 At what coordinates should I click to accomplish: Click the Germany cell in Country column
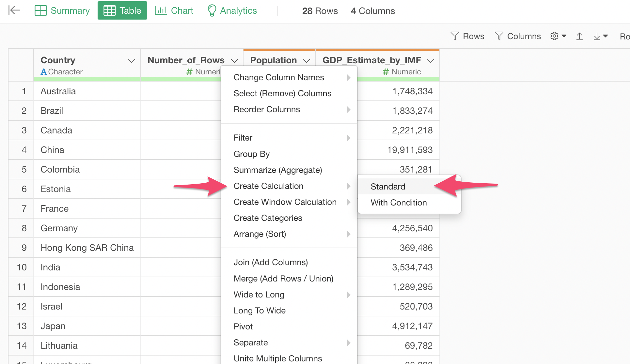click(x=59, y=228)
